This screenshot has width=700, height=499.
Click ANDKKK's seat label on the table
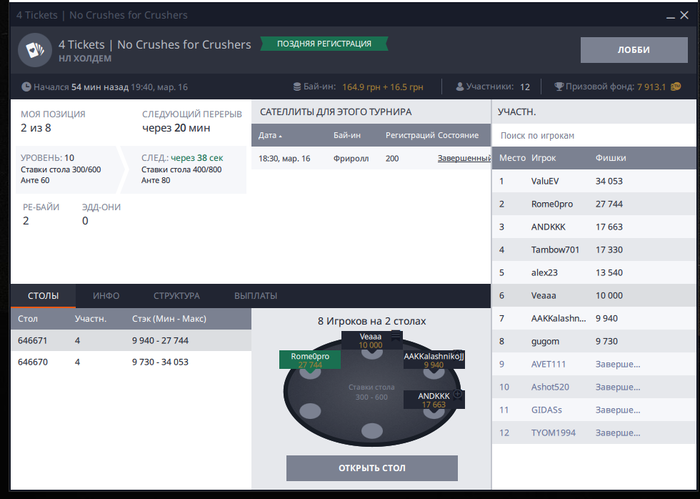coord(434,400)
